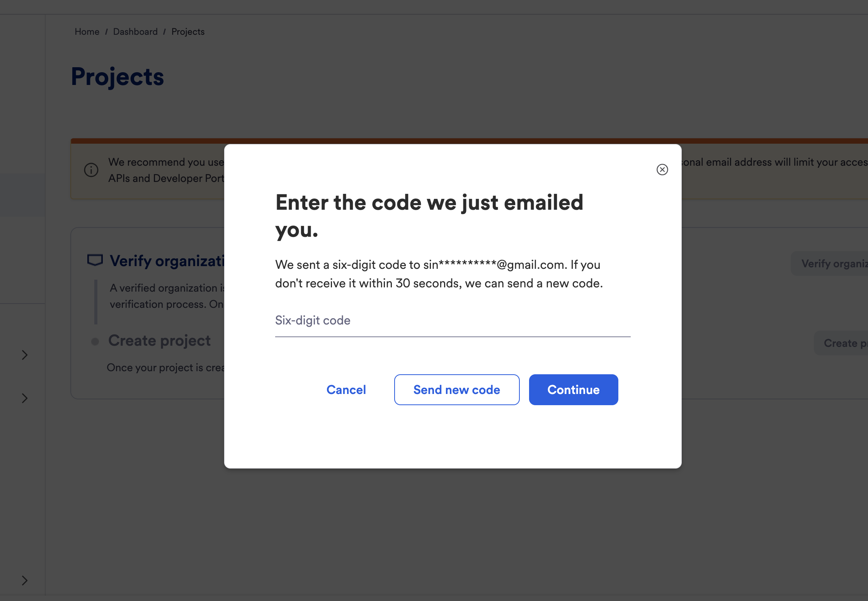The image size is (868, 601).
Task: Expand the bottom chevron in the left sidebar
Action: pyautogui.click(x=24, y=581)
